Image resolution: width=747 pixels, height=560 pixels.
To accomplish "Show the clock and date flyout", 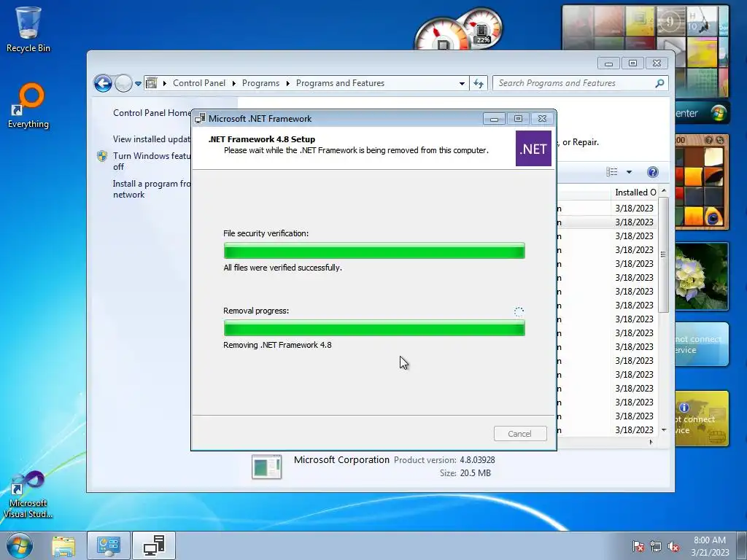I will (710, 545).
